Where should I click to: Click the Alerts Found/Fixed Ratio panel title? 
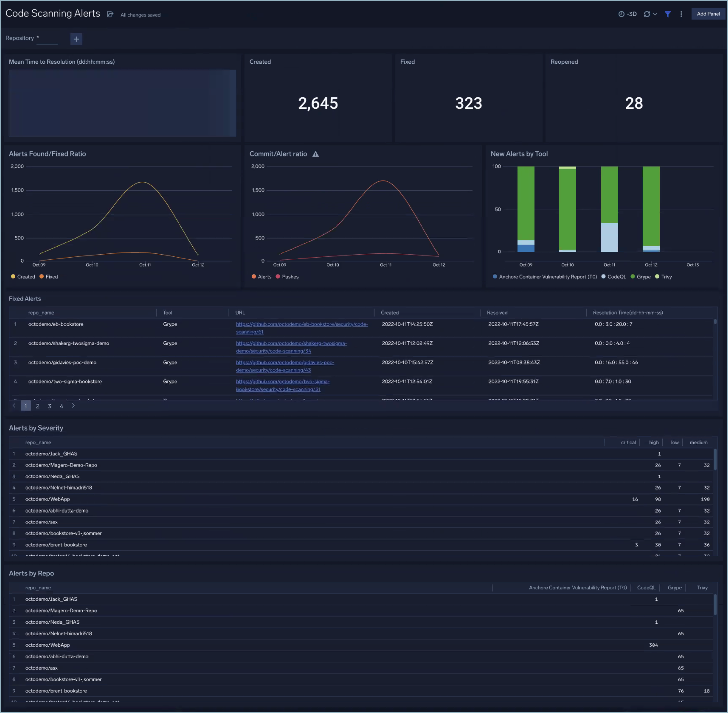click(x=48, y=154)
